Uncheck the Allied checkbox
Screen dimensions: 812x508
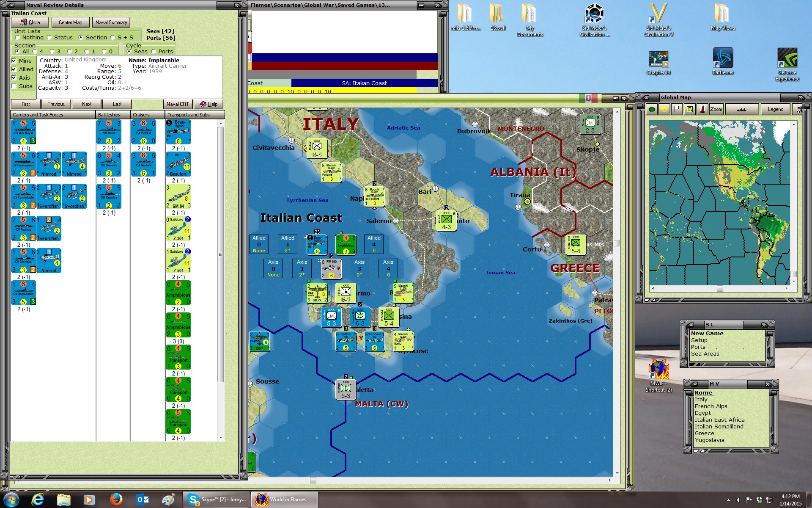tap(14, 69)
